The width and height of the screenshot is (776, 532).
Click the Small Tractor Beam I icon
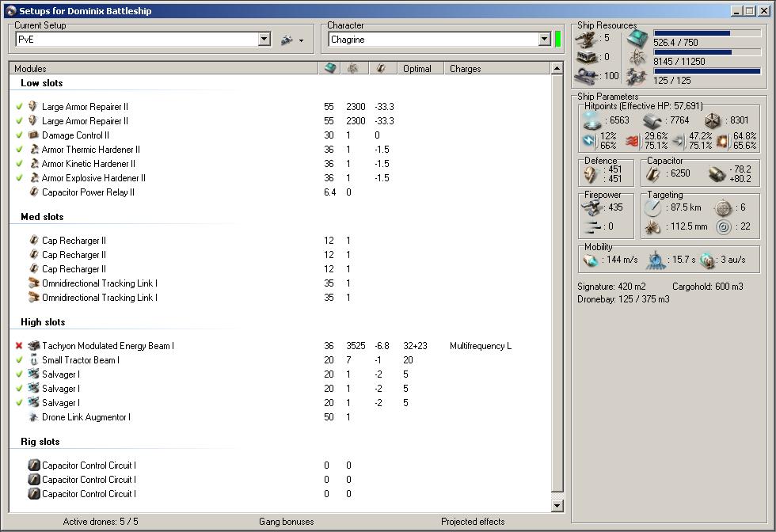point(33,360)
